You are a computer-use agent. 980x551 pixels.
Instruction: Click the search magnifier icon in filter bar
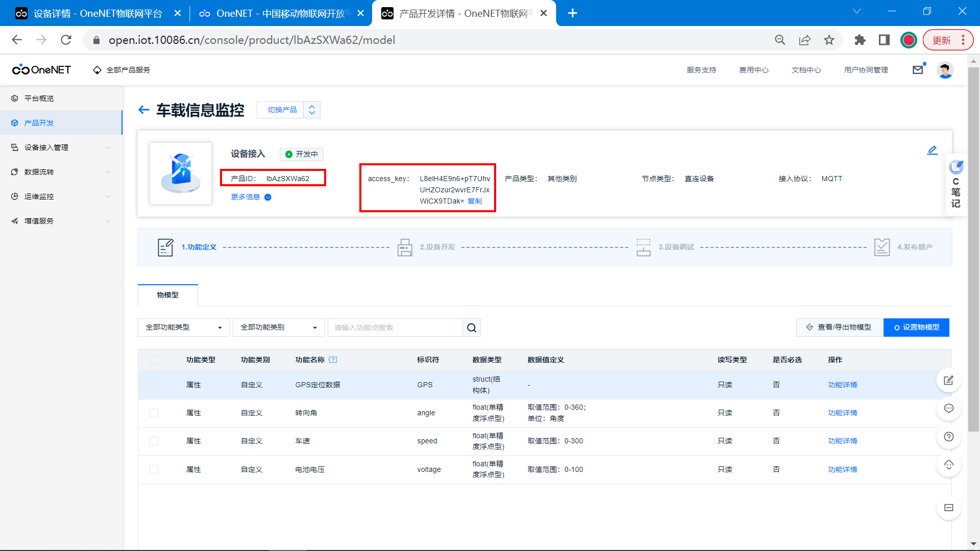point(472,328)
